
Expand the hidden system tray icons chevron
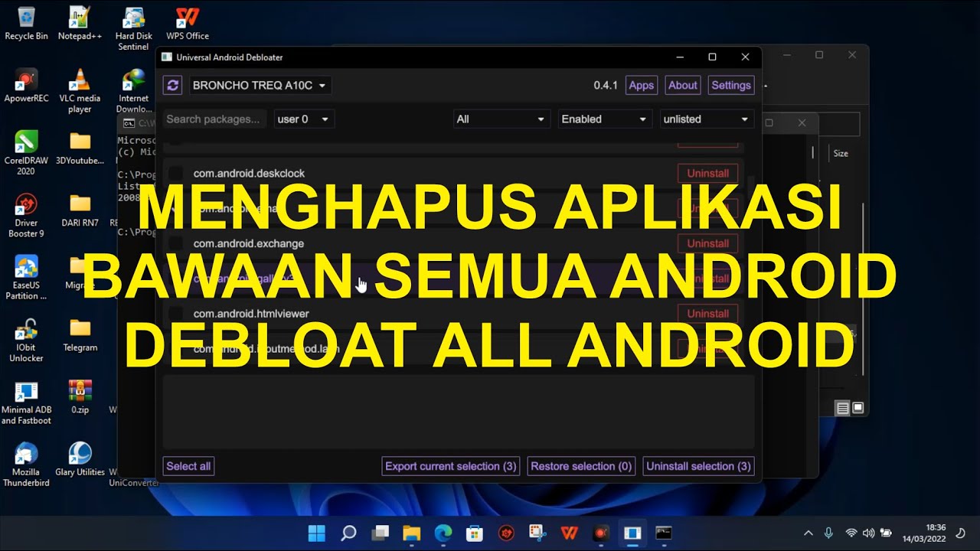click(x=808, y=533)
